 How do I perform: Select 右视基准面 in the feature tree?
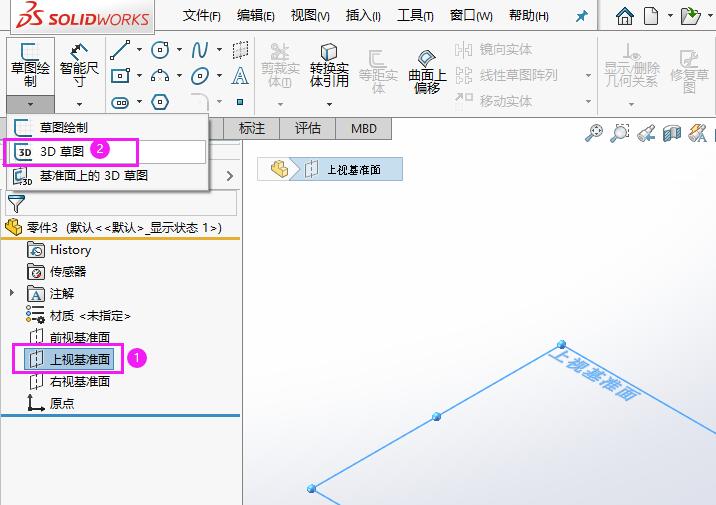pyautogui.click(x=69, y=381)
